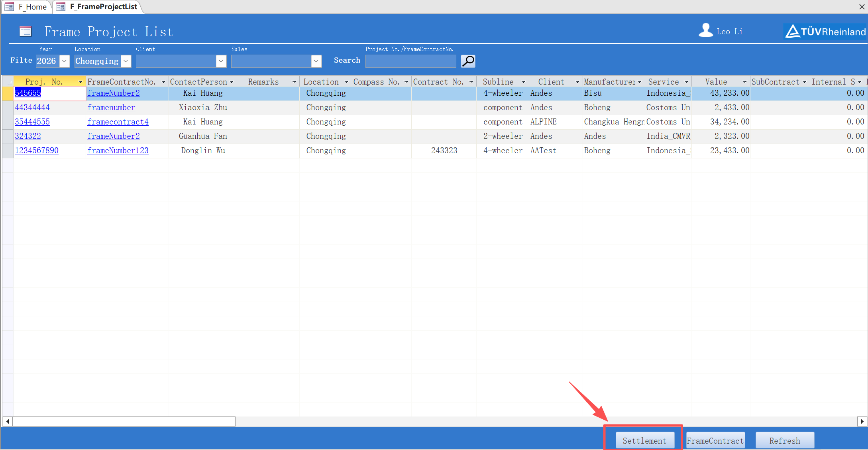Image resolution: width=868 pixels, height=450 pixels.
Task: Click the form icon beside Frame Project List title
Action: (26, 31)
